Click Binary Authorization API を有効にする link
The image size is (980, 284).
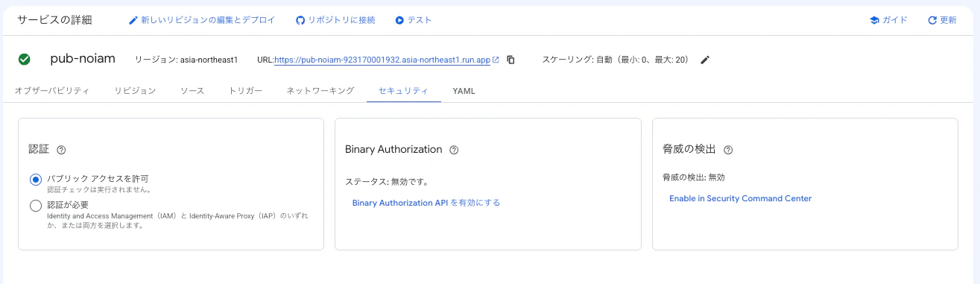(426, 203)
